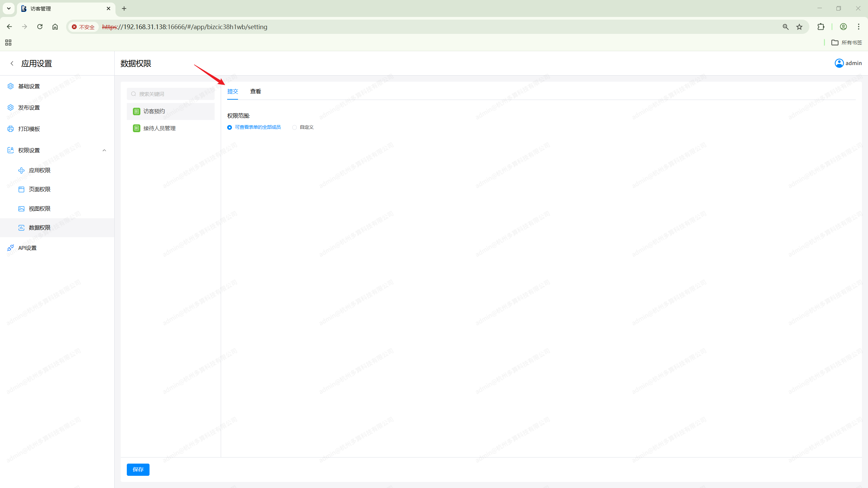Open 打印模板 via its printer icon
868x488 pixels.
[11, 129]
